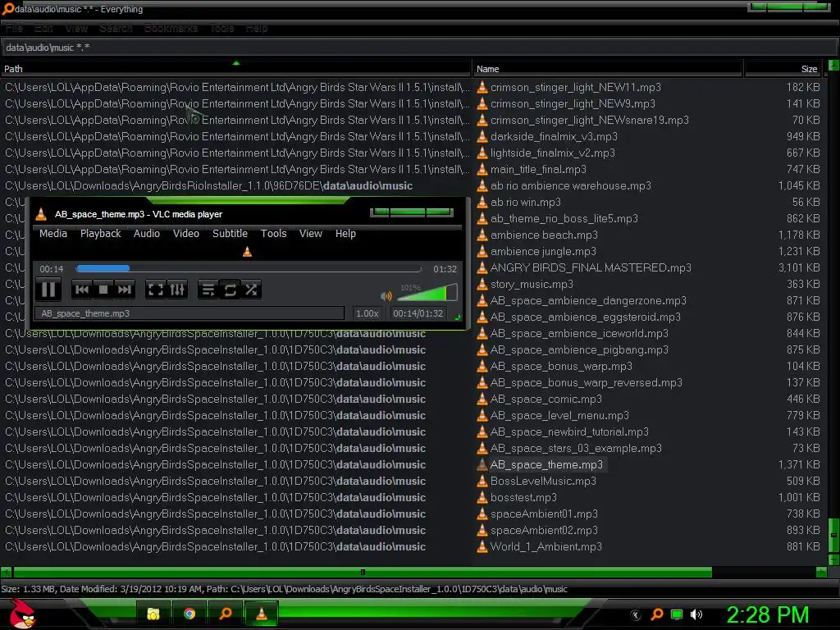Click the AB_space_theme.mp3 file name
This screenshot has width=840, height=630.
click(x=546, y=464)
